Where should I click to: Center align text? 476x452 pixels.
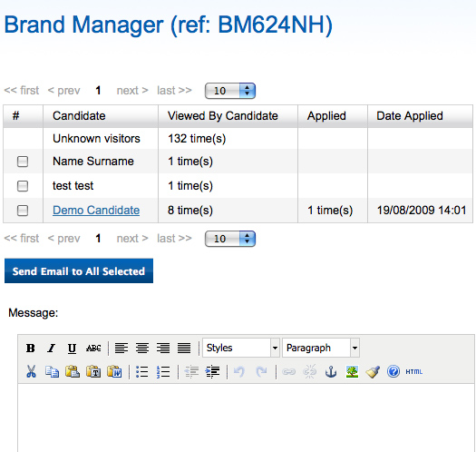pos(142,348)
